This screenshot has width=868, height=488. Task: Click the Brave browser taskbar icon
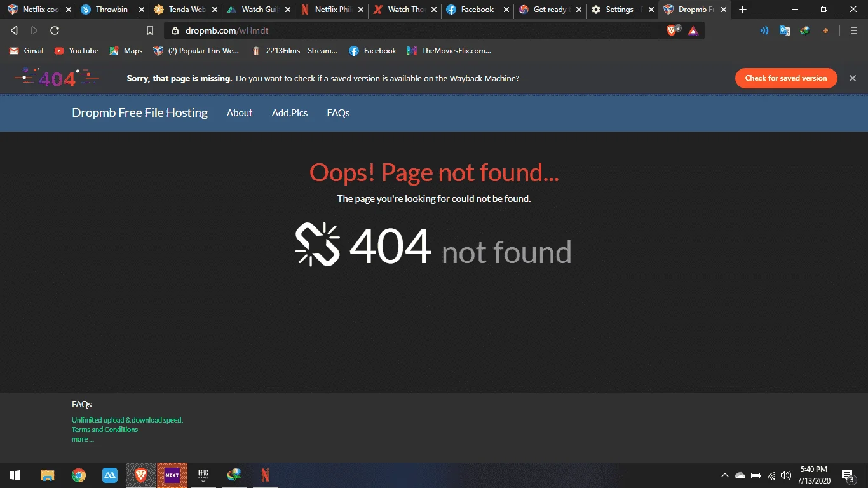pyautogui.click(x=141, y=475)
